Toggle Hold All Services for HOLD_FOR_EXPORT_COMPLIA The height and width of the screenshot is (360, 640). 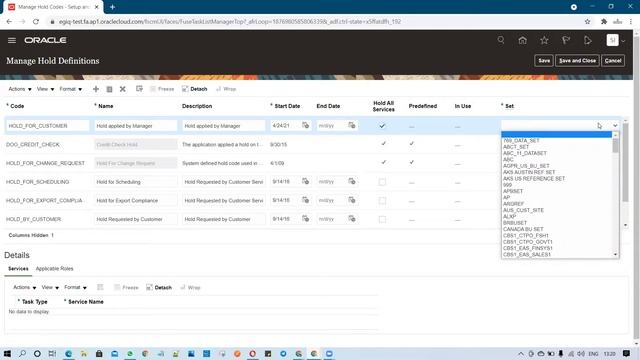coord(382,200)
